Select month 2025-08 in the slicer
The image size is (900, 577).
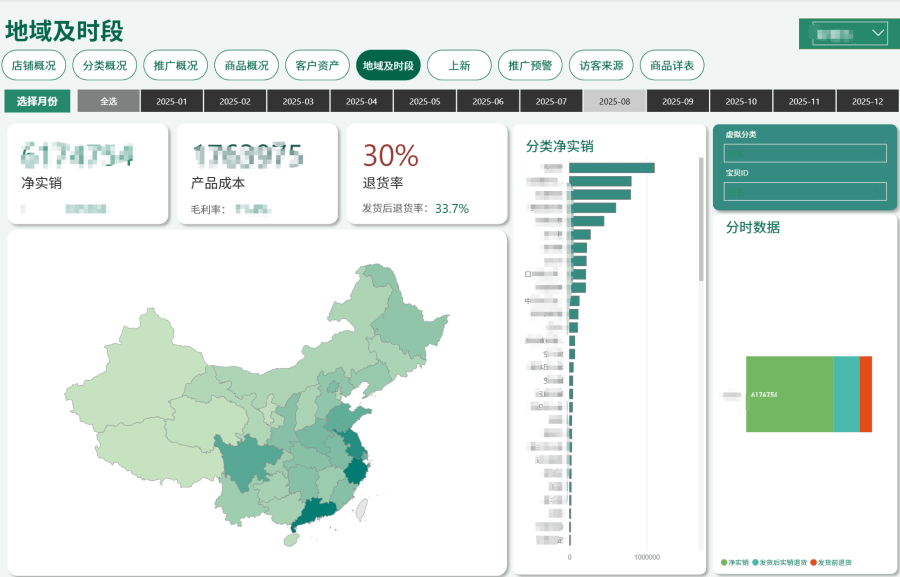tap(614, 101)
